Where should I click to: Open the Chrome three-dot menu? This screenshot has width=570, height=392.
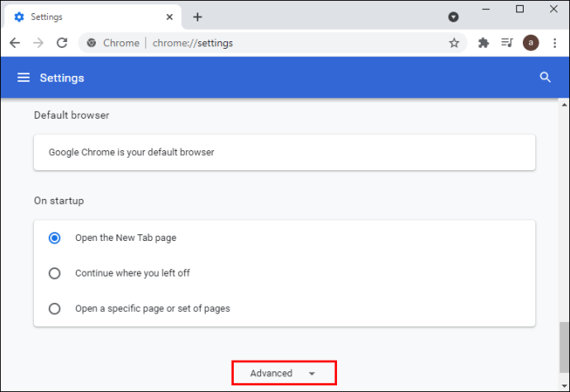pos(555,43)
